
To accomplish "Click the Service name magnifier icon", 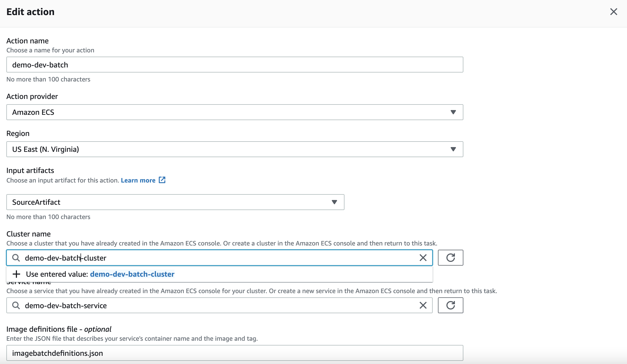I will pos(16,305).
